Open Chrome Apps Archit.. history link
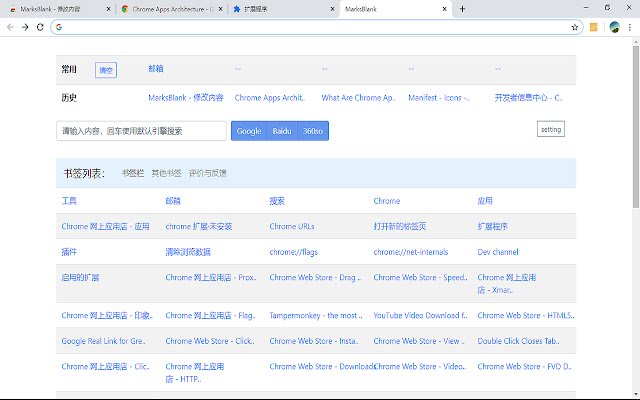Screen dimensions: 640x400 pos(270,98)
